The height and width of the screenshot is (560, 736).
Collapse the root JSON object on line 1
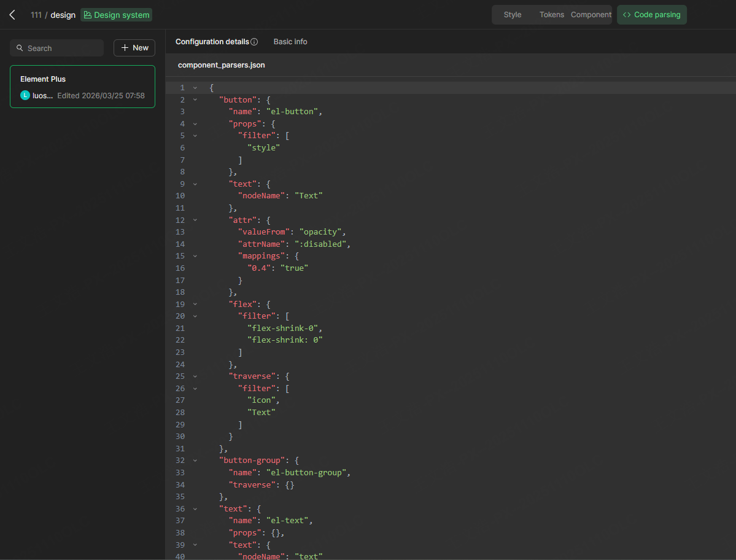[x=195, y=87]
